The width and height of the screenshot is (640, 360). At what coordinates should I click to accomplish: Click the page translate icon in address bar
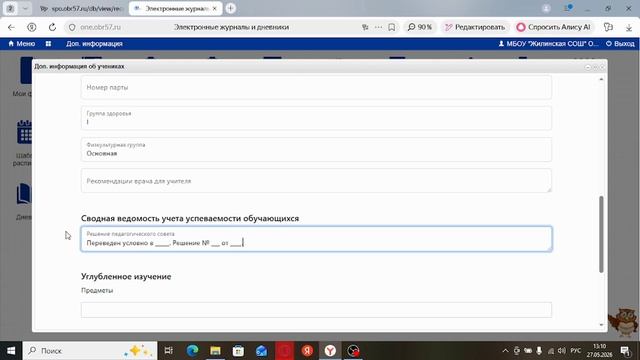point(365,27)
